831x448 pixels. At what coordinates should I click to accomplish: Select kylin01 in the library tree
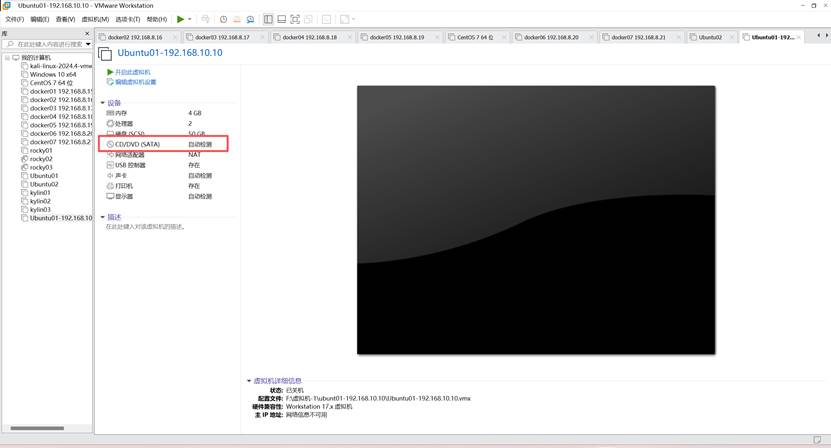click(x=36, y=193)
